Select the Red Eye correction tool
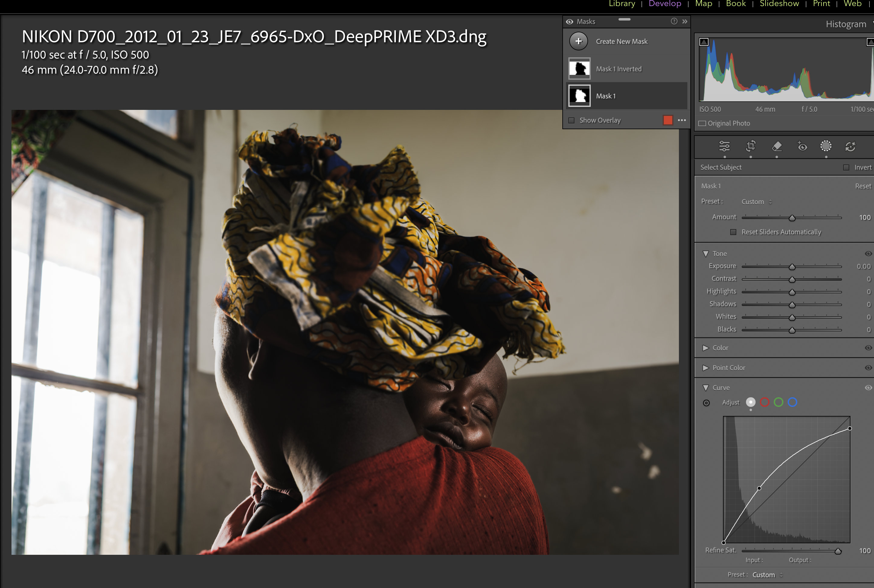 [802, 146]
